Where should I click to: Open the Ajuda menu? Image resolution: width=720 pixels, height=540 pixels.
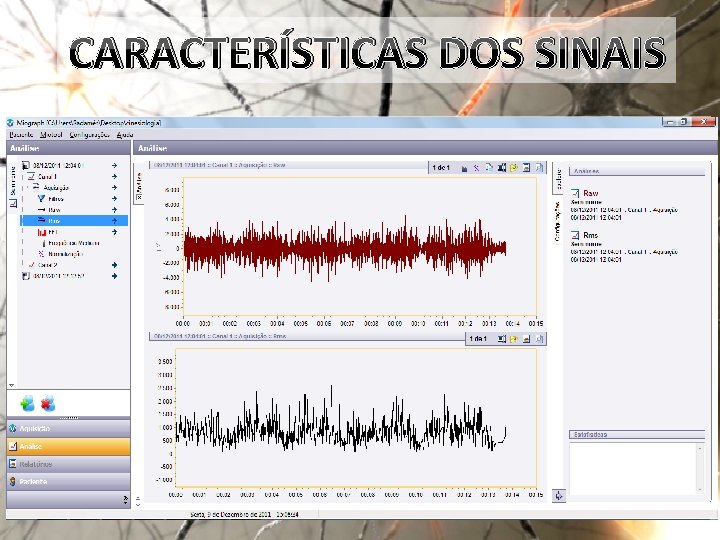124,135
